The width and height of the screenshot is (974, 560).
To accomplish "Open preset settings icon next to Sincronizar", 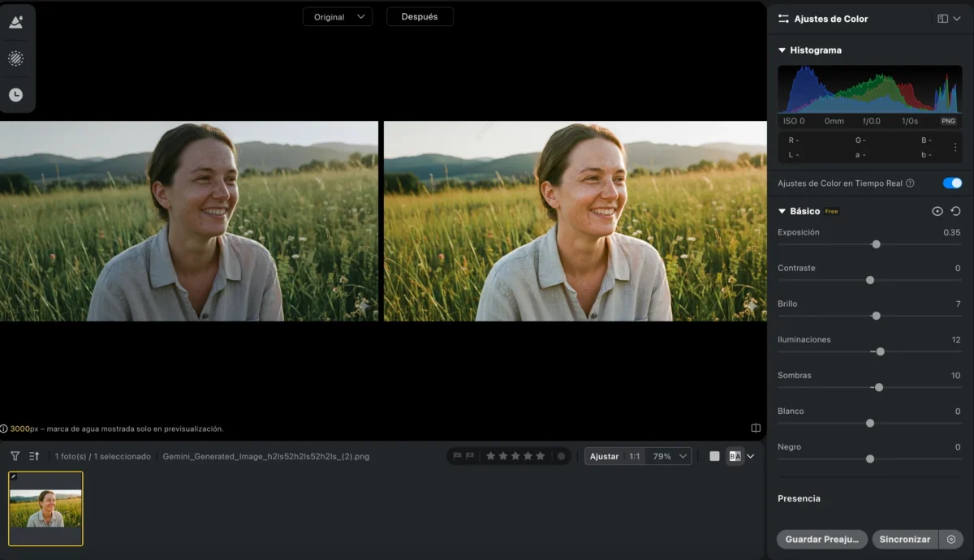I will pos(951,540).
